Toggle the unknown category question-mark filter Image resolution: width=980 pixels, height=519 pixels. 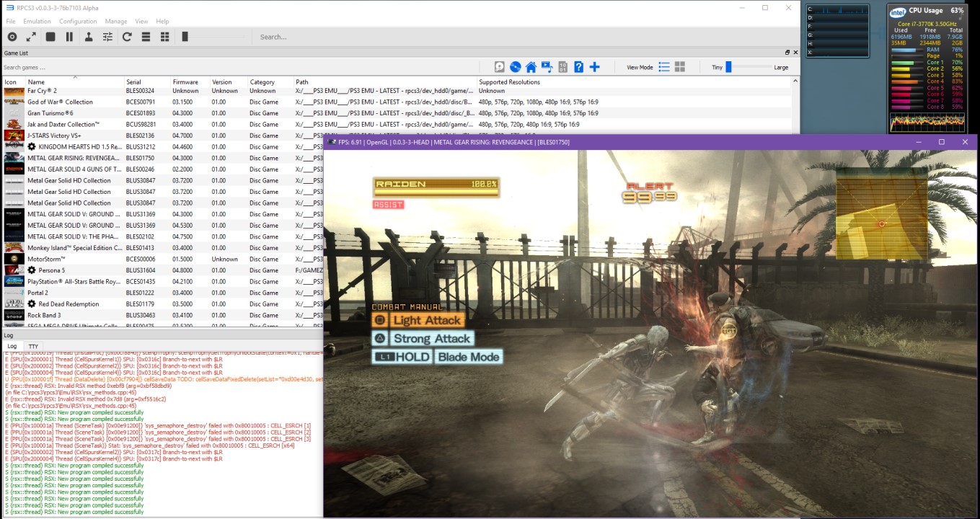[x=578, y=67]
